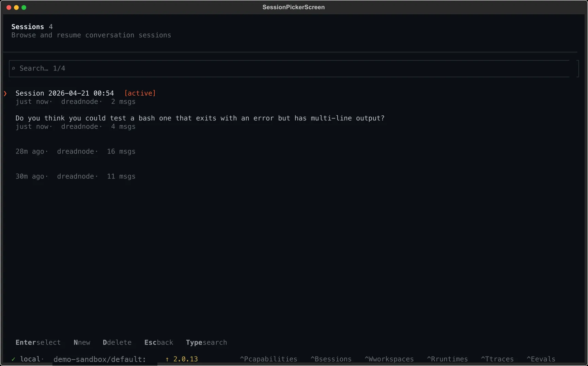Screen dimensions: 588x366
Task: Open ^W workspaces screen
Action: (389, 359)
